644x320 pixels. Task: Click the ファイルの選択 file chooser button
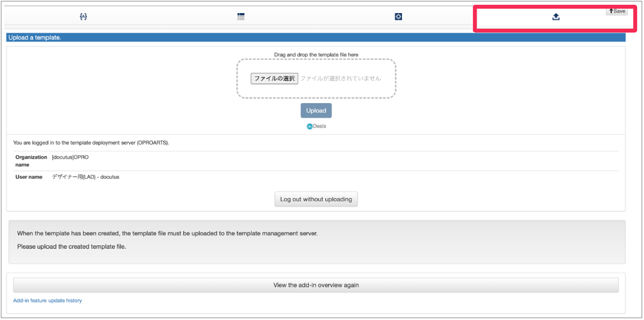pyautogui.click(x=274, y=78)
